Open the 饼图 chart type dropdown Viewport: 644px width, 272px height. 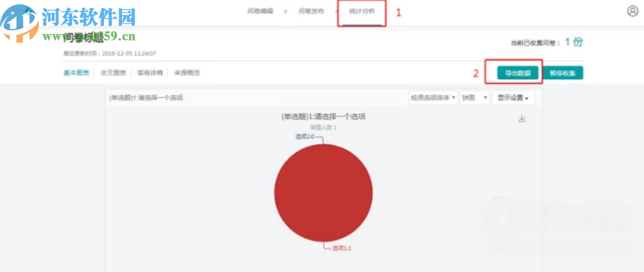(475, 98)
